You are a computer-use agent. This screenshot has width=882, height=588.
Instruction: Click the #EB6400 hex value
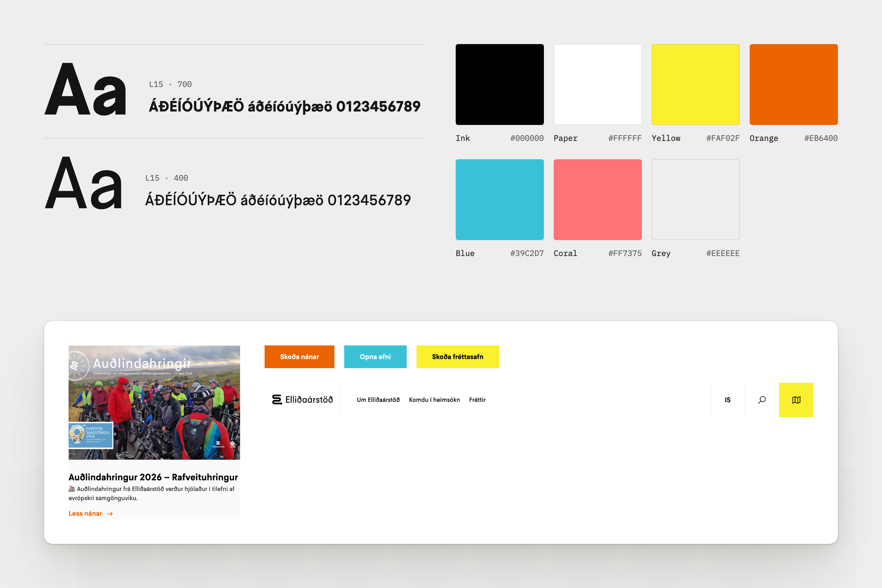click(821, 138)
